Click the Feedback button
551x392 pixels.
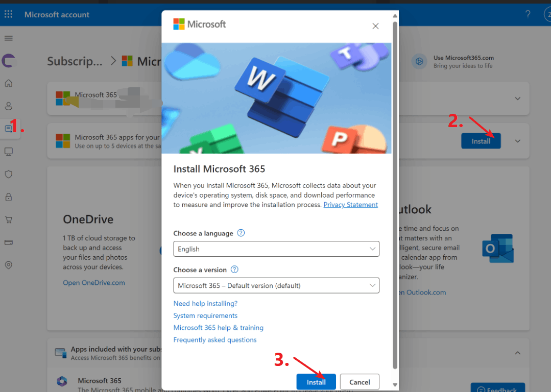(x=497, y=388)
